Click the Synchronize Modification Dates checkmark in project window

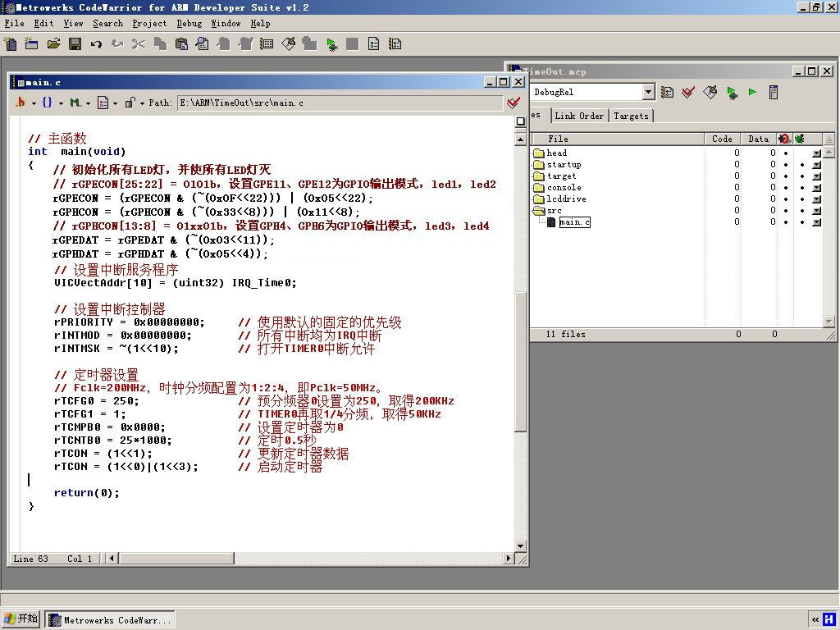688,92
